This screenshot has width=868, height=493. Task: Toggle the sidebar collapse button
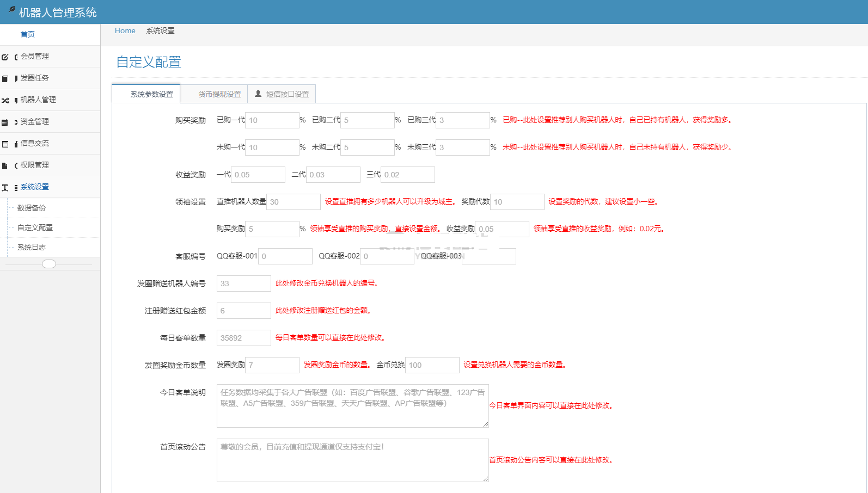[49, 264]
